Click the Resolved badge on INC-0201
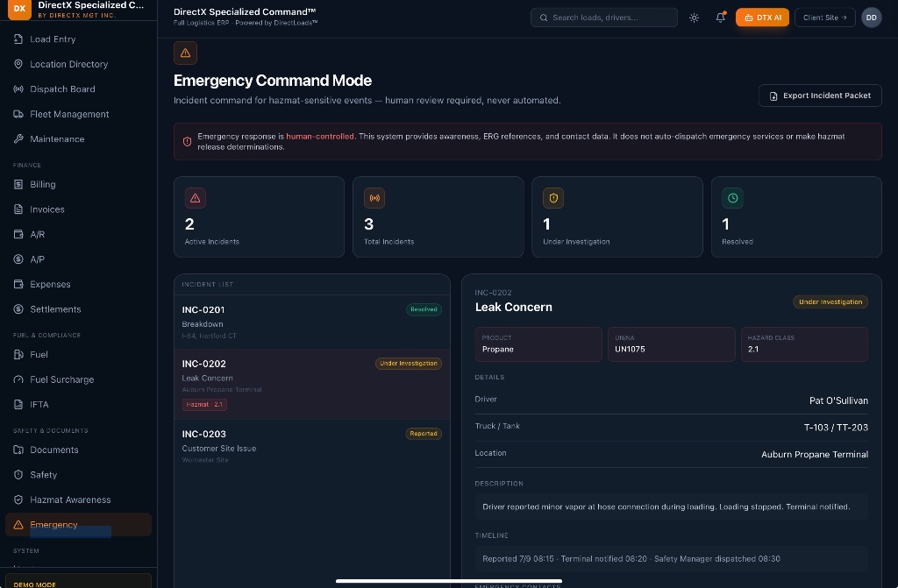 click(x=424, y=309)
